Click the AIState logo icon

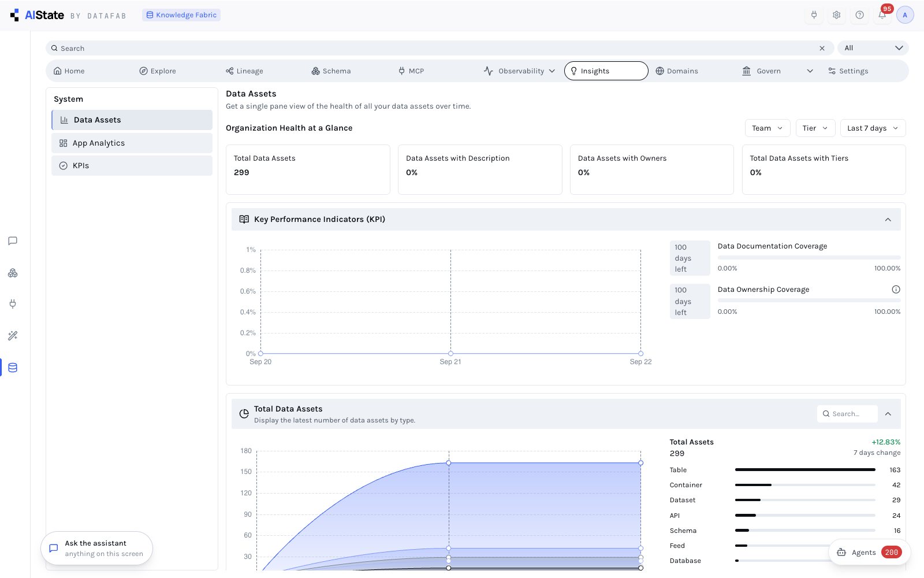point(14,15)
